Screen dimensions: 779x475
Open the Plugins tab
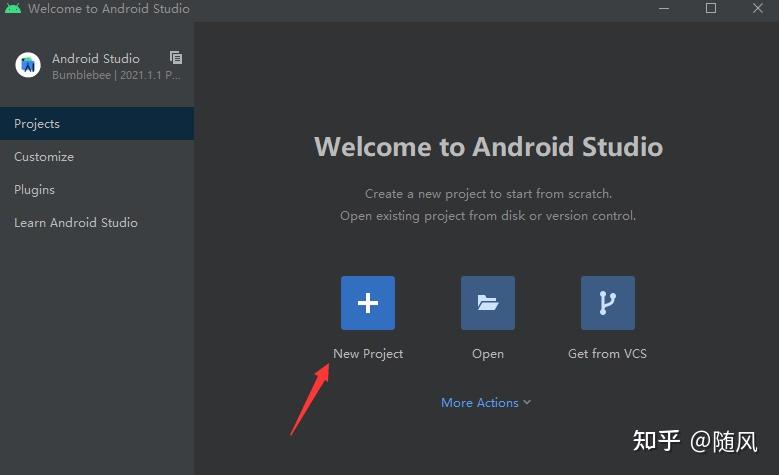coord(34,190)
